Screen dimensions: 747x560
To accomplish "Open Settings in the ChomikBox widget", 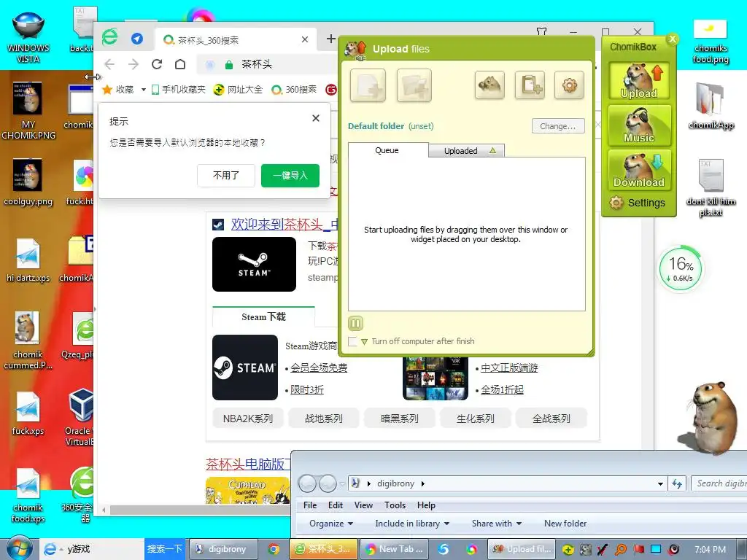I will [638, 203].
